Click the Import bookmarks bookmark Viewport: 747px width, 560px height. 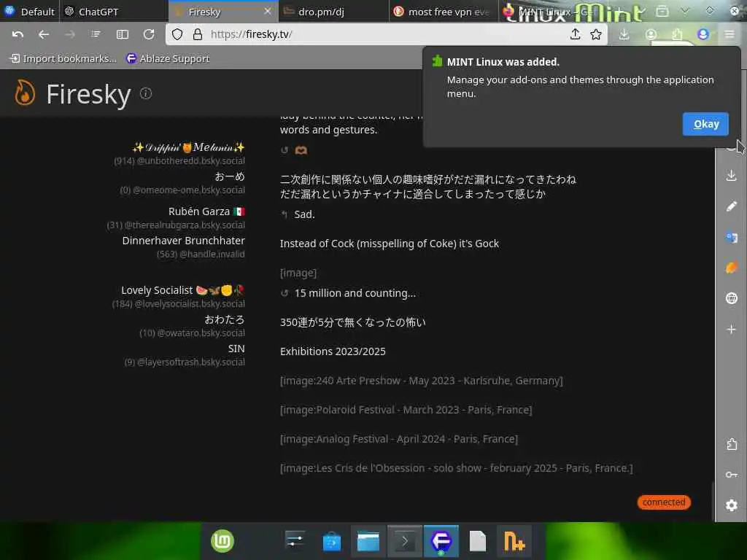63,58
